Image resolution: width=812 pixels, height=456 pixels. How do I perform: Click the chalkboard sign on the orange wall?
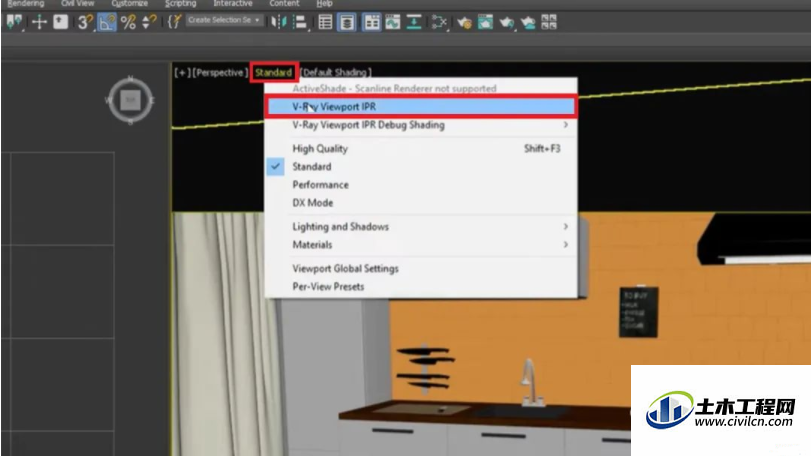click(x=639, y=312)
